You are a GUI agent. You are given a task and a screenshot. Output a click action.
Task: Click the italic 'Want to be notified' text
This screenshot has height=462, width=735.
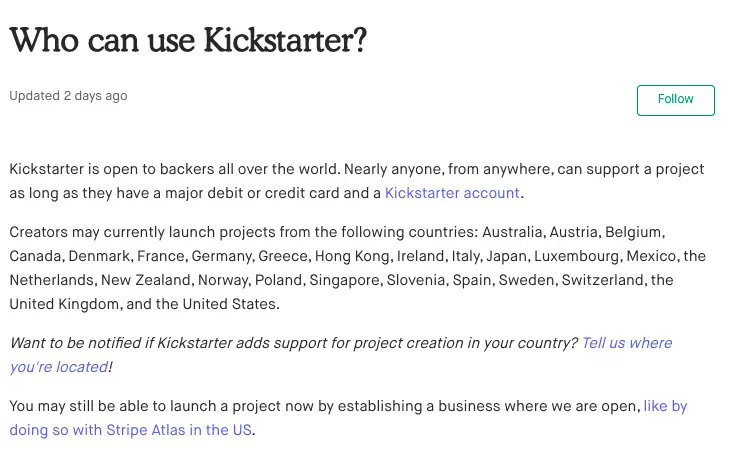pos(75,343)
